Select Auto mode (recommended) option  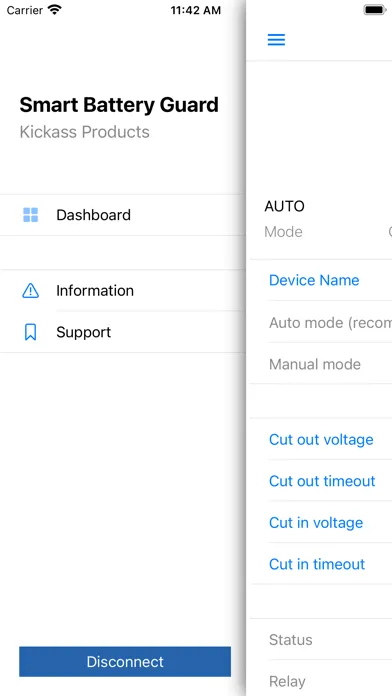pos(321,323)
